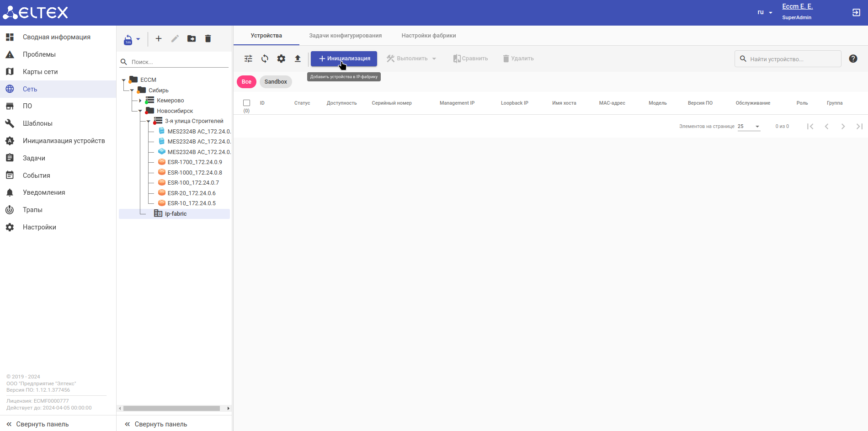Click the Инициализация button
The height and width of the screenshot is (431, 868).
pyautogui.click(x=344, y=59)
